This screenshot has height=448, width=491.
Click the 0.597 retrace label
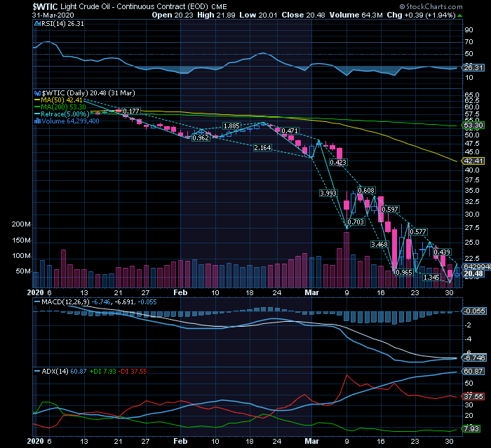(390, 209)
